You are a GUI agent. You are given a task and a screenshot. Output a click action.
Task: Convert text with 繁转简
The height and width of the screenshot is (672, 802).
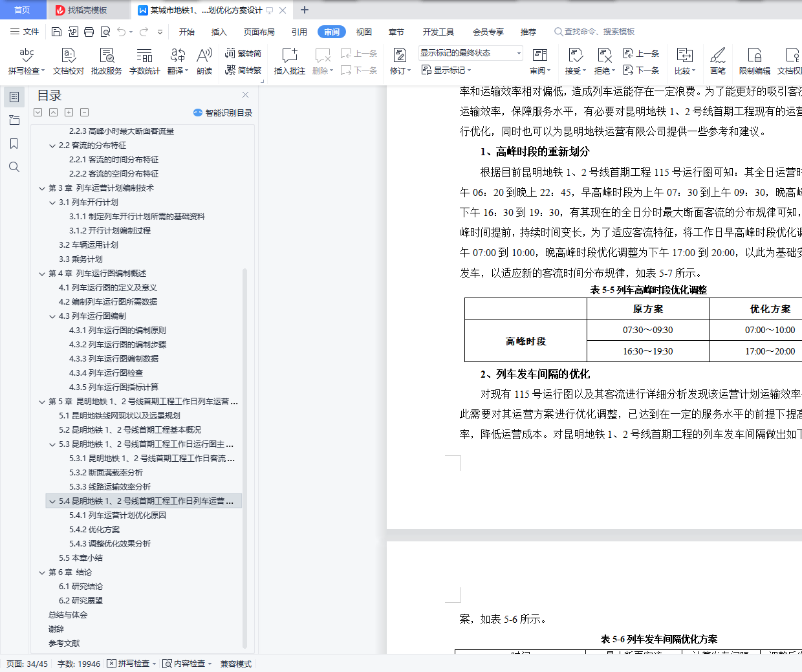pyautogui.click(x=243, y=54)
